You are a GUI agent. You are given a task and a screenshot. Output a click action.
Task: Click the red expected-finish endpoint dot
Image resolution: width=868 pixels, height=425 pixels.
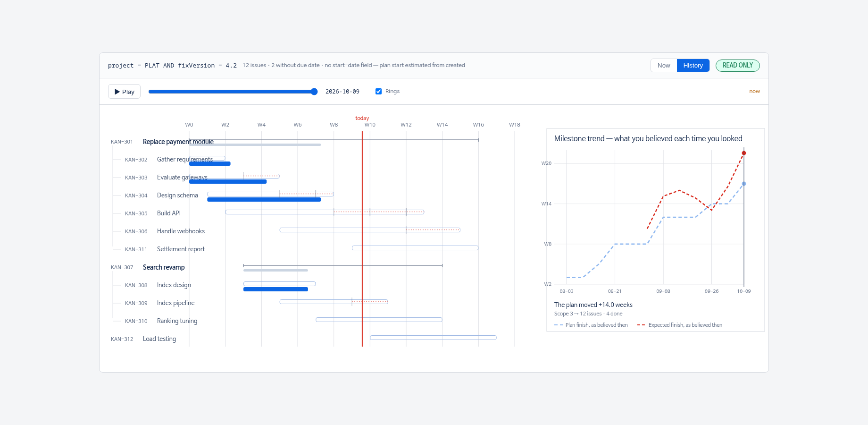click(744, 153)
